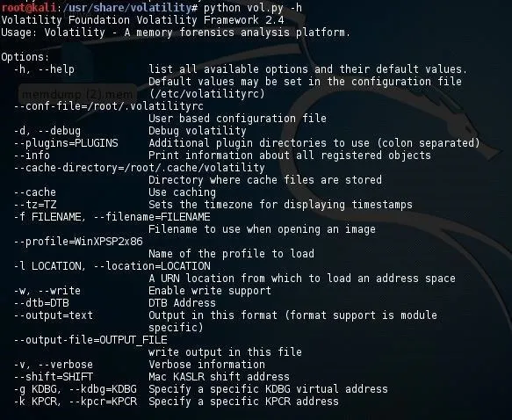The image size is (512, 420).
Task: Click the root@kali prompt text
Action: click(x=29, y=8)
